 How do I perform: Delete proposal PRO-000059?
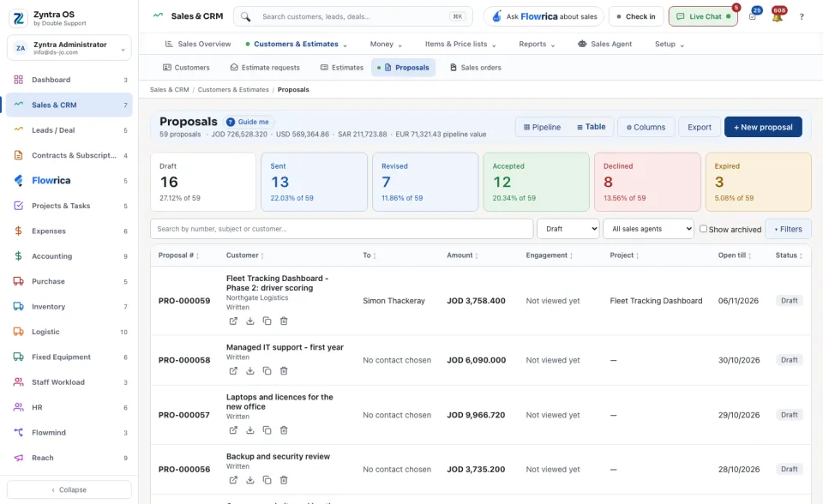pos(284,321)
